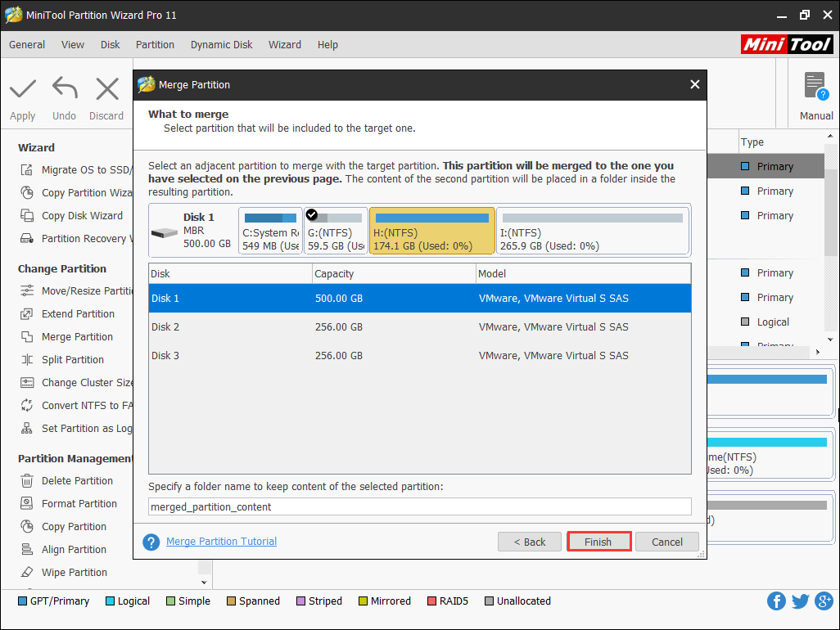Click MiniTool logo
840x630 pixels.
(x=787, y=44)
